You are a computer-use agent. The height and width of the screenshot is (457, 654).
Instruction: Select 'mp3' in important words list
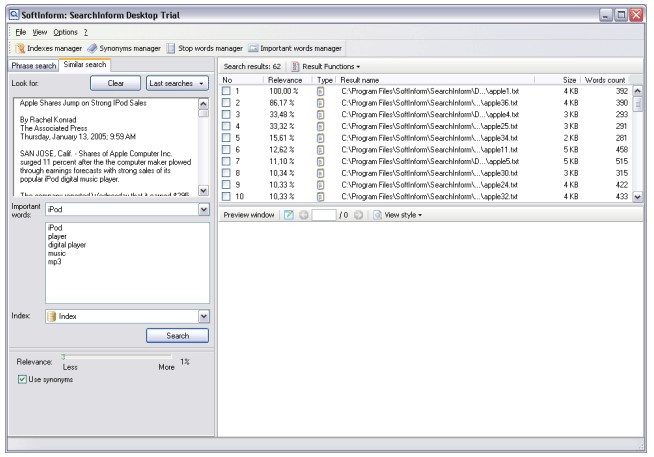click(x=54, y=262)
